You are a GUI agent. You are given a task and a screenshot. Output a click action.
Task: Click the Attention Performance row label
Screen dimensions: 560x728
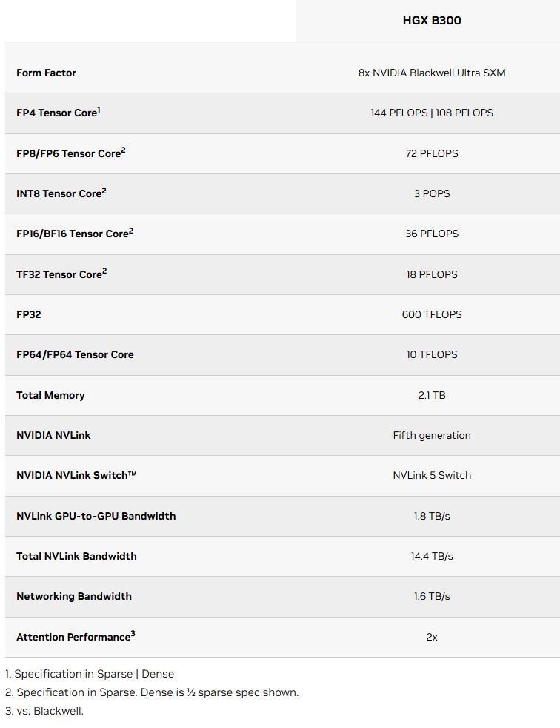point(74,637)
